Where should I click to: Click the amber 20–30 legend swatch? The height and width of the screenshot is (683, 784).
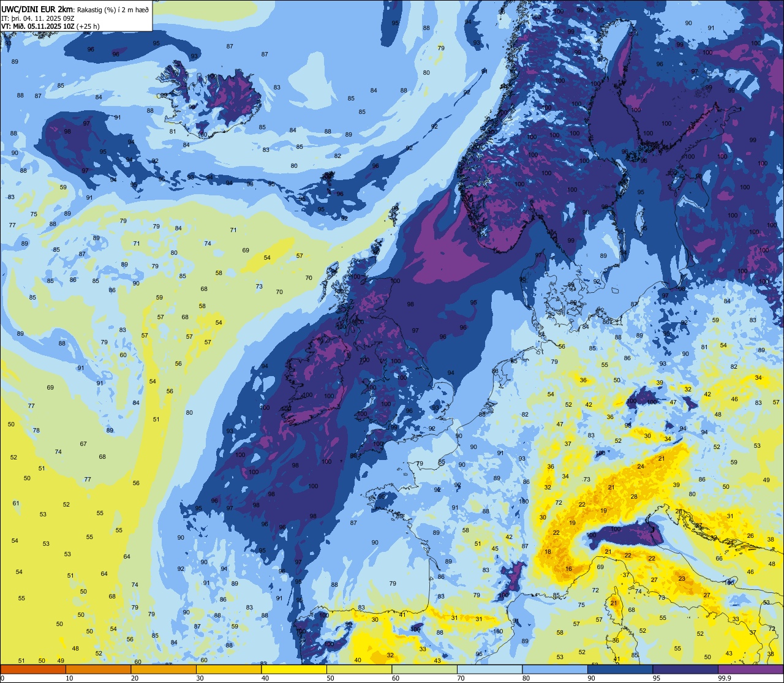(164, 669)
